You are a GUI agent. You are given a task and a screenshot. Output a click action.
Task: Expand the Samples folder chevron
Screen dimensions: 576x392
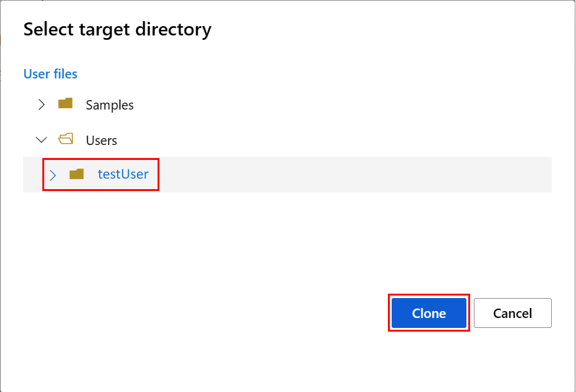pos(42,105)
